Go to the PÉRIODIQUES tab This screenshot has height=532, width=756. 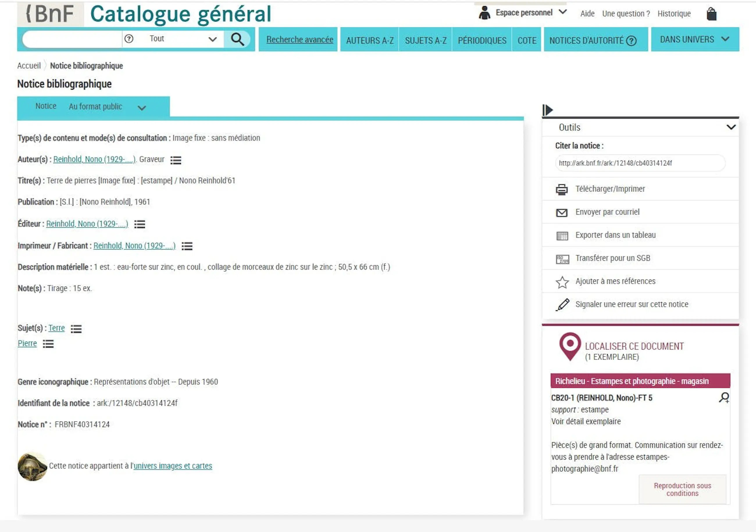(482, 40)
